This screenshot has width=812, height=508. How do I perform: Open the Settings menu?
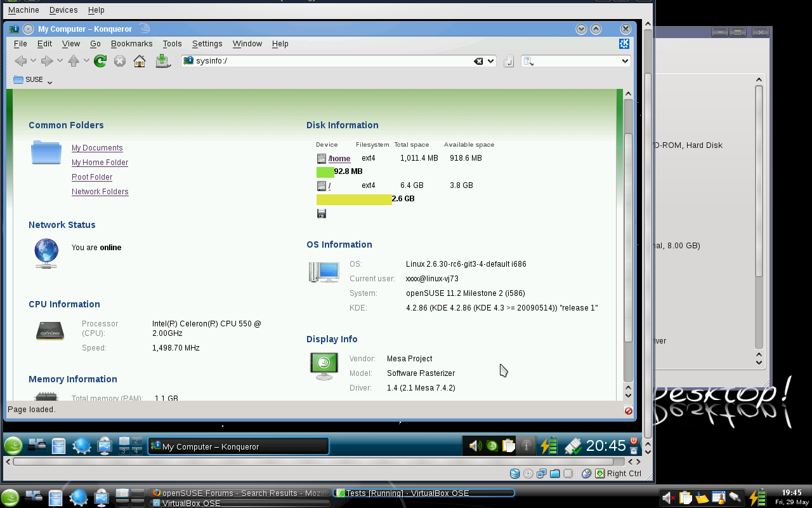pyautogui.click(x=207, y=44)
